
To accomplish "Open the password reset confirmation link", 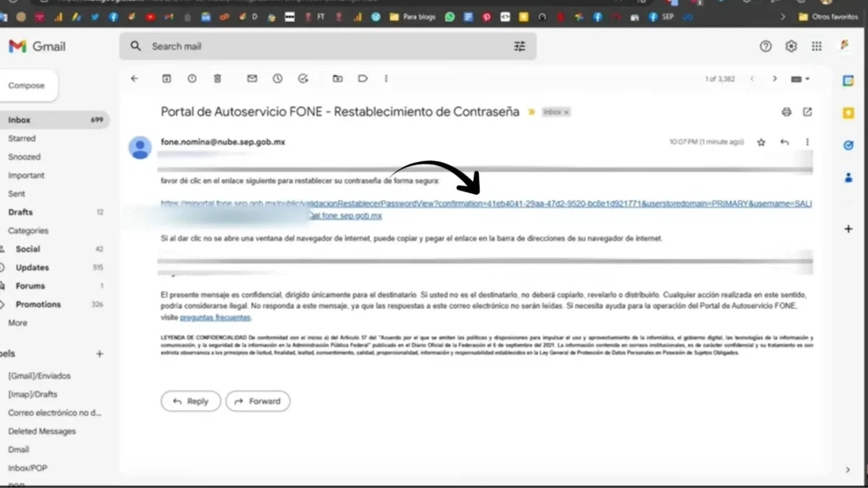I will click(x=486, y=203).
